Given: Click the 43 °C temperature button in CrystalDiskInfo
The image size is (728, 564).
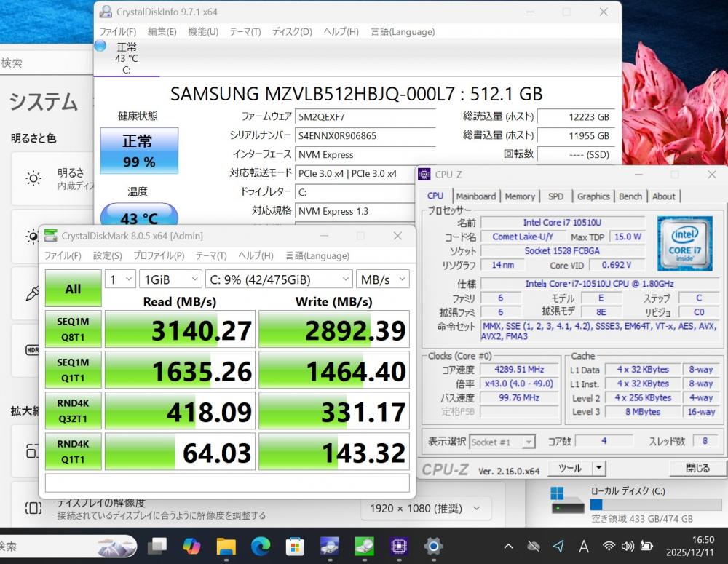Looking at the screenshot, I should pos(139,215).
